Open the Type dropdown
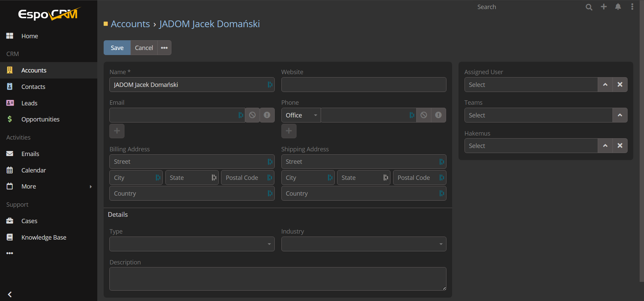The height and width of the screenshot is (301, 644). point(192,244)
